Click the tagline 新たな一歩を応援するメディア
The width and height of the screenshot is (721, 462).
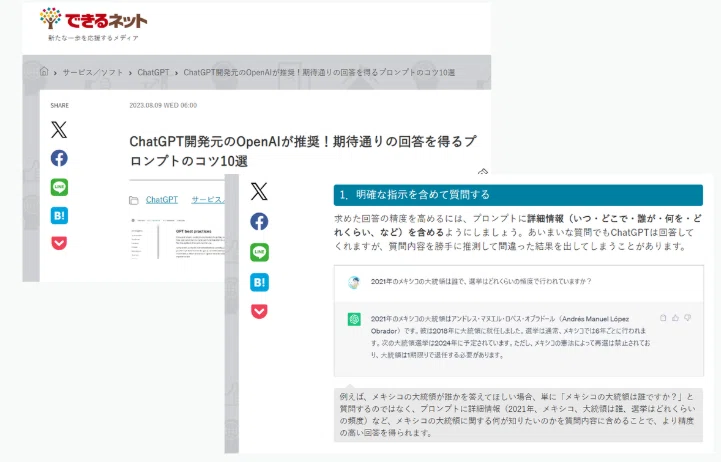93,38
